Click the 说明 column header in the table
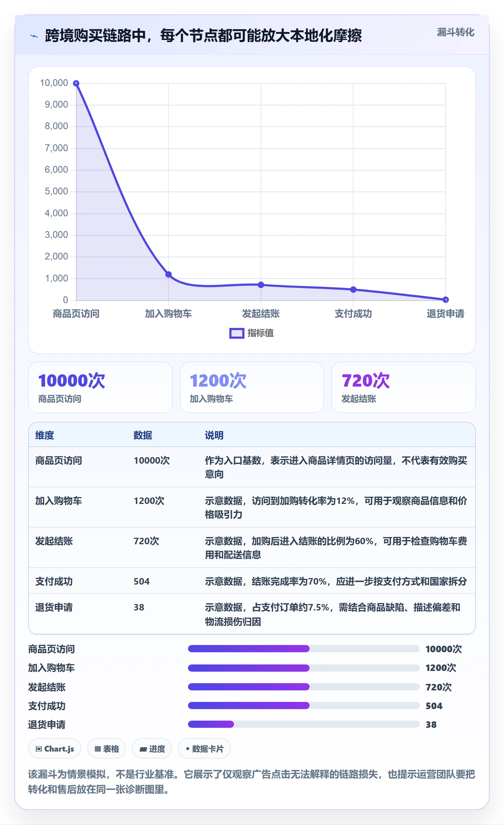This screenshot has width=504, height=825. pyautogui.click(x=214, y=435)
